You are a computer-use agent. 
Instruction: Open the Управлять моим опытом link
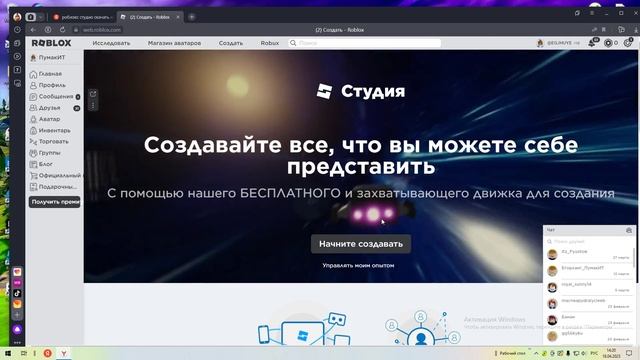[x=358, y=265]
